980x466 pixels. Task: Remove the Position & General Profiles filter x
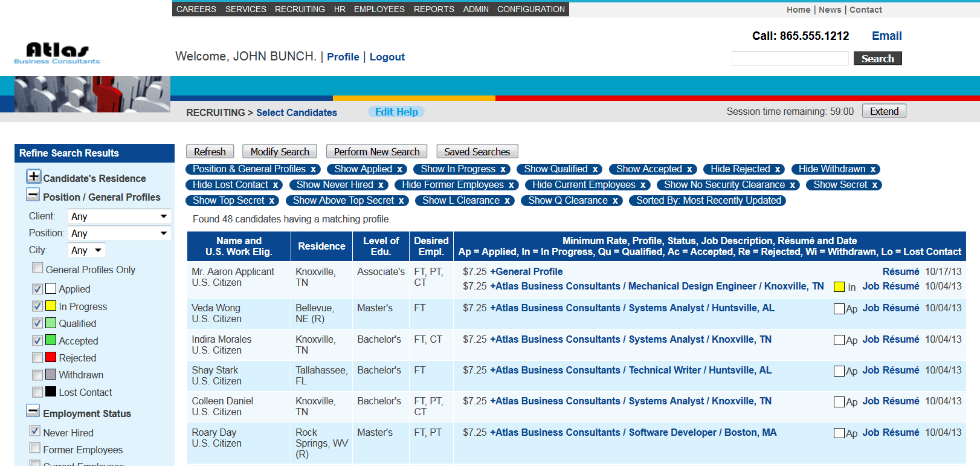313,169
